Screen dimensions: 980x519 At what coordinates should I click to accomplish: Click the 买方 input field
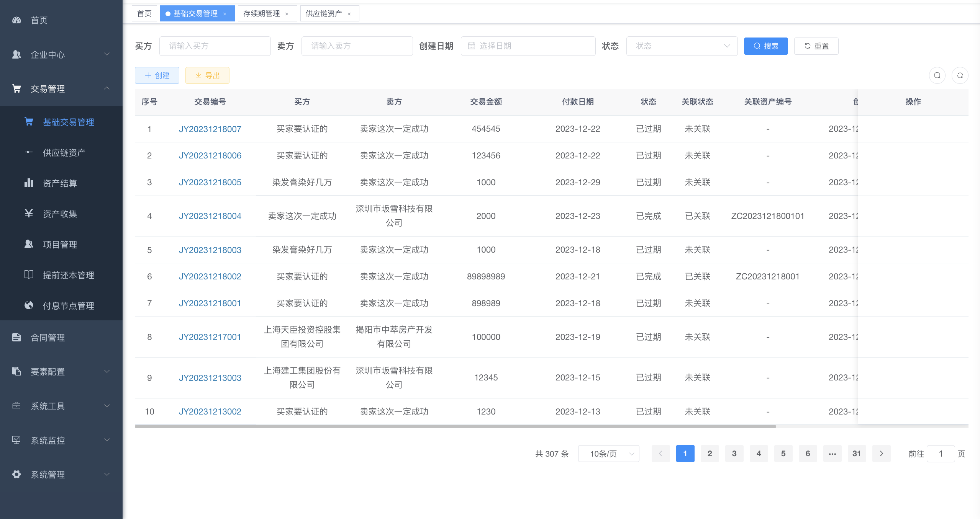[215, 46]
